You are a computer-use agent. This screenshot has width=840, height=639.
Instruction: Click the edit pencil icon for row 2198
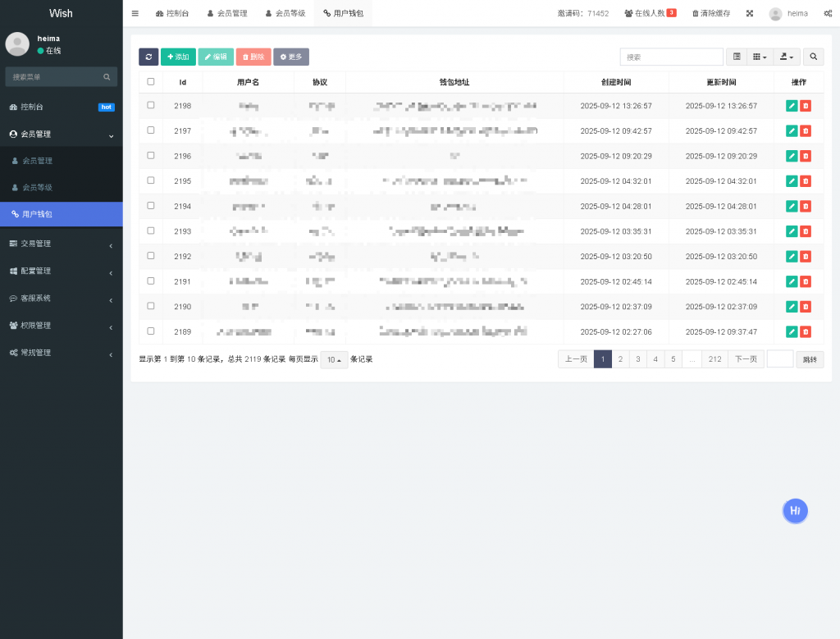[x=792, y=106]
